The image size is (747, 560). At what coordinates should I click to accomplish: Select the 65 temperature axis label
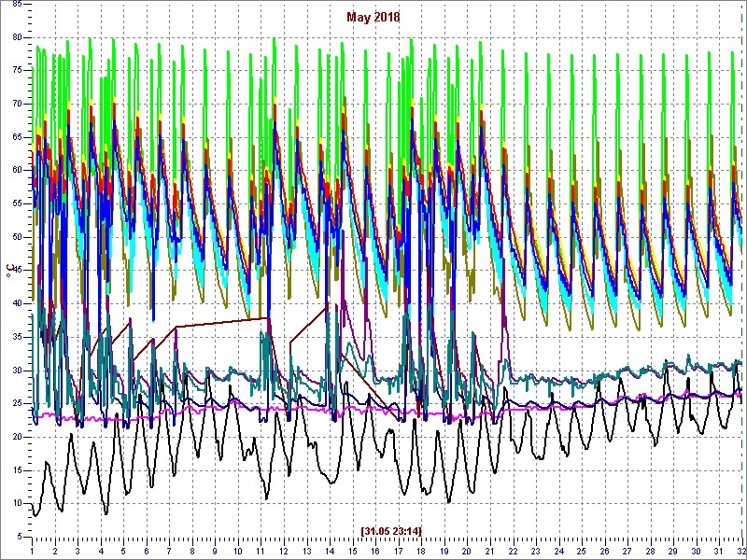click(17, 136)
